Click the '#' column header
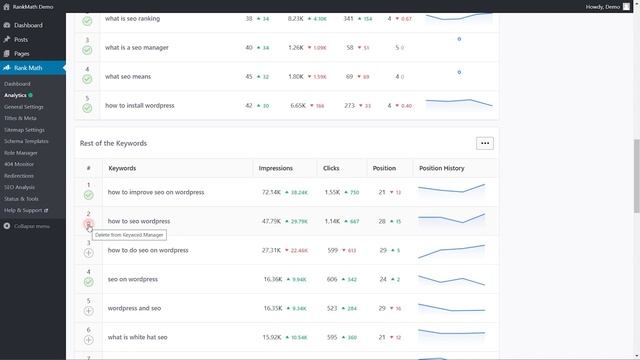 [x=88, y=168]
